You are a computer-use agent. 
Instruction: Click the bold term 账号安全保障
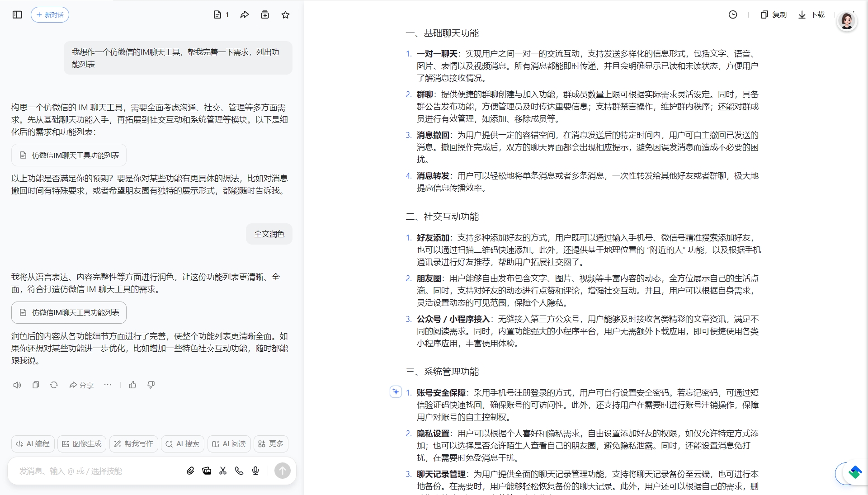(441, 393)
